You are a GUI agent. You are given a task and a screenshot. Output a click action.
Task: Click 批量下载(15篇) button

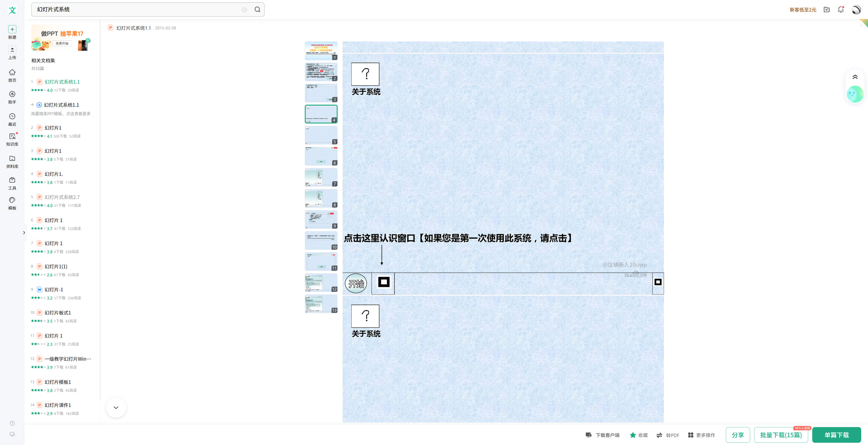781,435
